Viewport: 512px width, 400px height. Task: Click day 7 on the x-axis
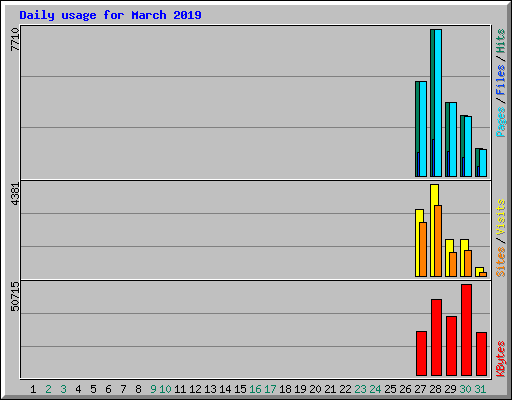tap(123, 389)
